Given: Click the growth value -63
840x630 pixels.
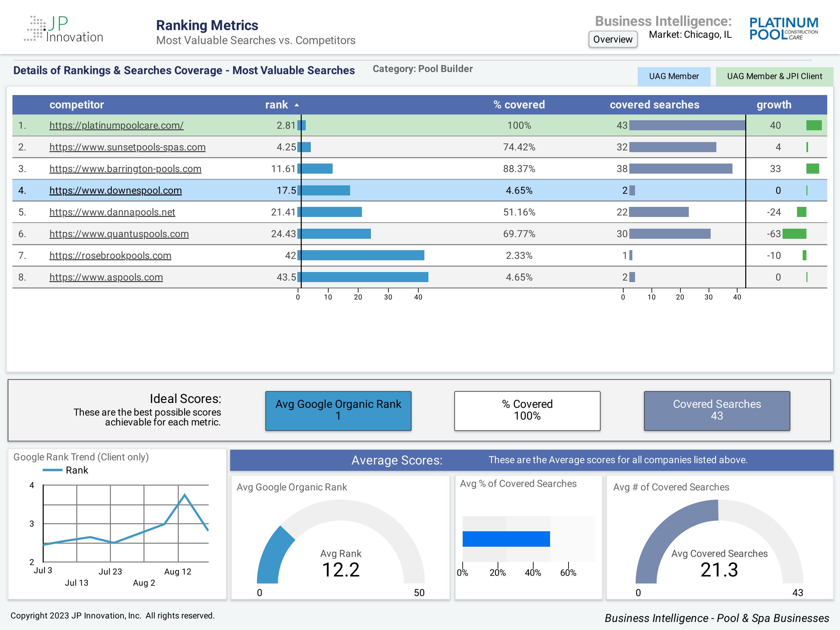Looking at the screenshot, I should pyautogui.click(x=773, y=233).
